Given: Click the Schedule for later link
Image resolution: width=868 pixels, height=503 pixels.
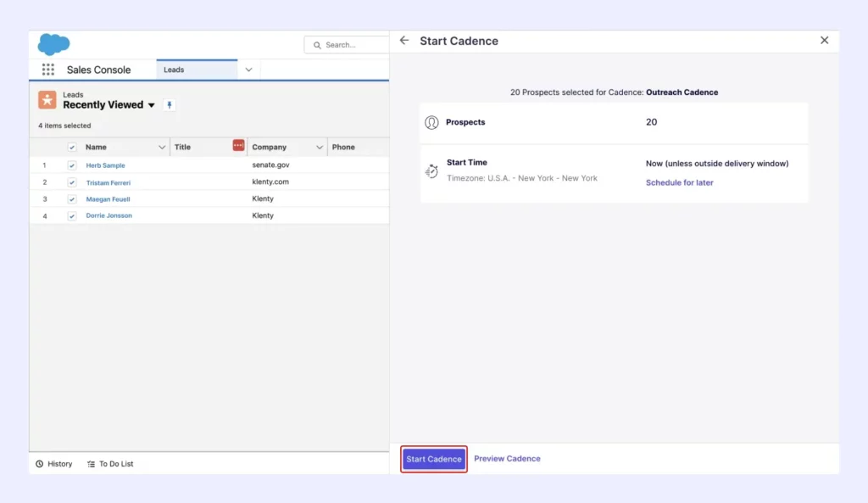Looking at the screenshot, I should [x=679, y=182].
